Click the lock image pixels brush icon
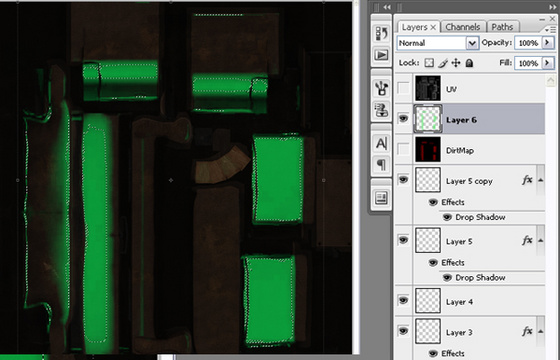Viewport: 560px width, 360px height. (442, 63)
